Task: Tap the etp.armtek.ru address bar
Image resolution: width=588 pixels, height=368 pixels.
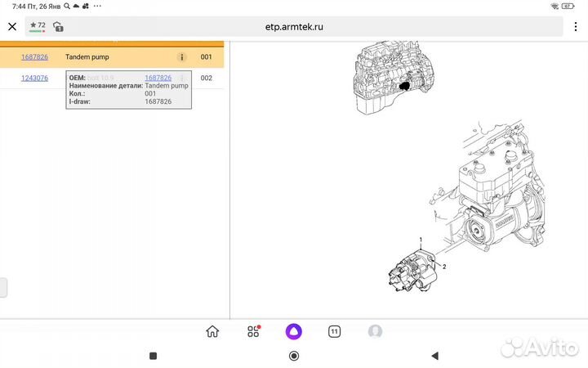Action: point(294,27)
